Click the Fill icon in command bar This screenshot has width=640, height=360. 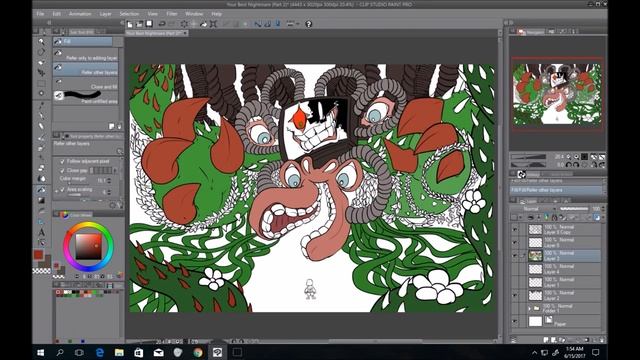[x=203, y=24]
